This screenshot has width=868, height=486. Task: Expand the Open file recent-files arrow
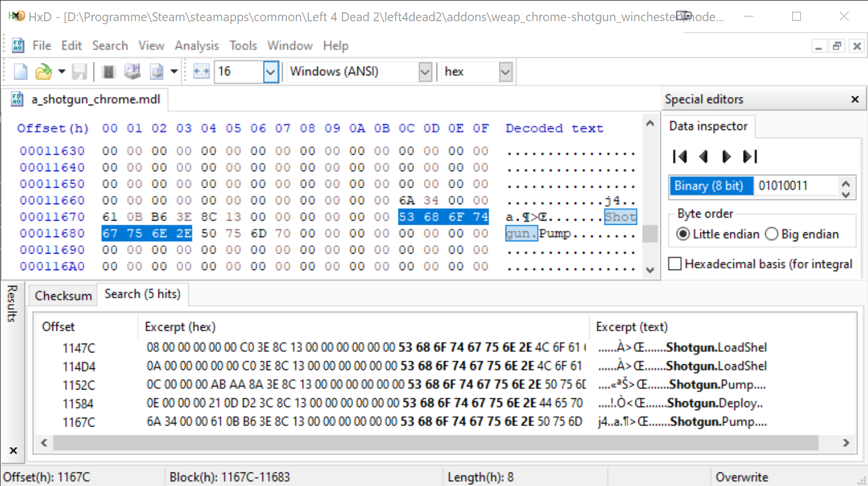click(x=61, y=72)
